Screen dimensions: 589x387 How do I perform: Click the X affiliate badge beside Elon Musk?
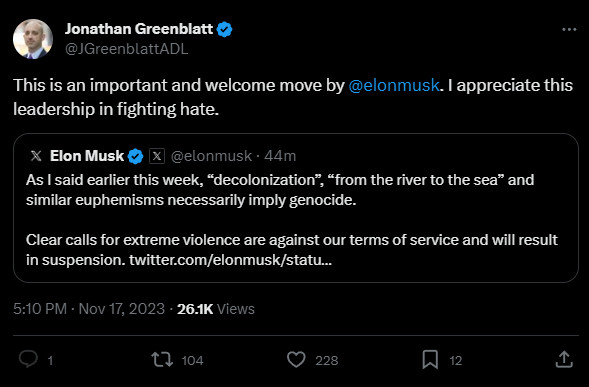(x=157, y=156)
